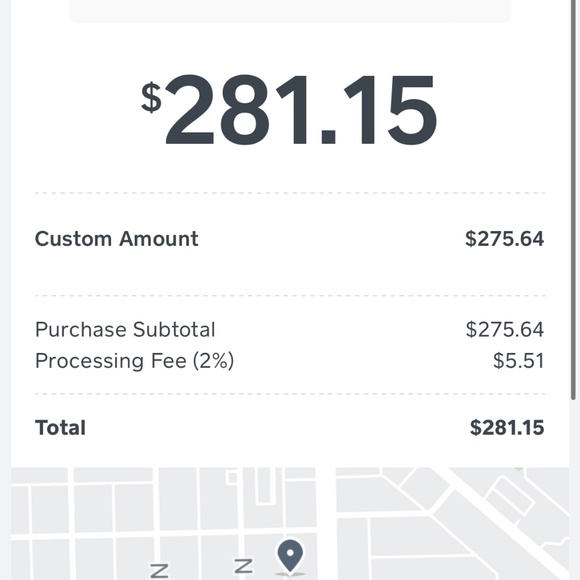
Task: Click the $281.15 value in Total row
Action: coord(507,428)
